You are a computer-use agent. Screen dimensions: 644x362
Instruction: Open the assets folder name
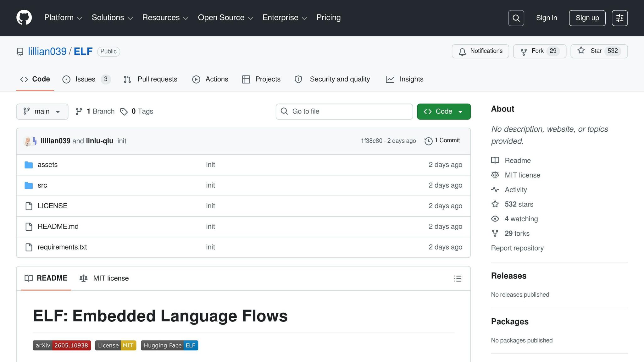coord(47,165)
